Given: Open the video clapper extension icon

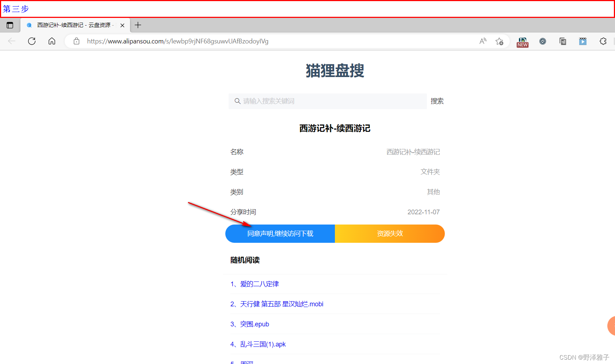Looking at the screenshot, I should [x=583, y=41].
